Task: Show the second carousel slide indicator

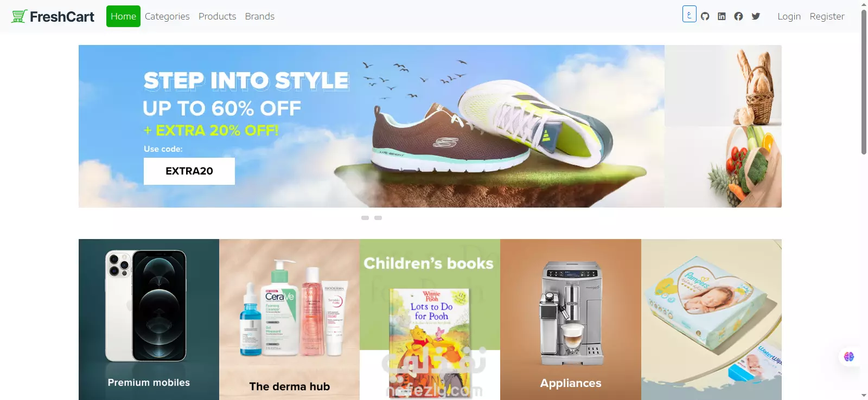Action: [378, 218]
